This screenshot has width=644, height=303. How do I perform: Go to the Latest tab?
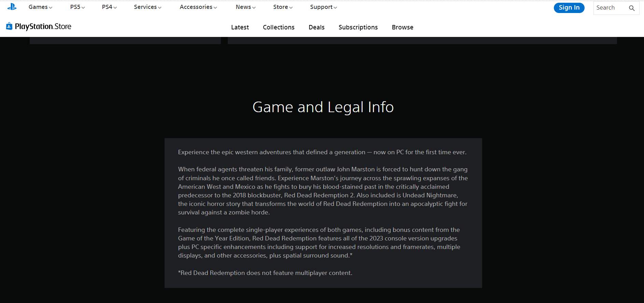tap(240, 27)
